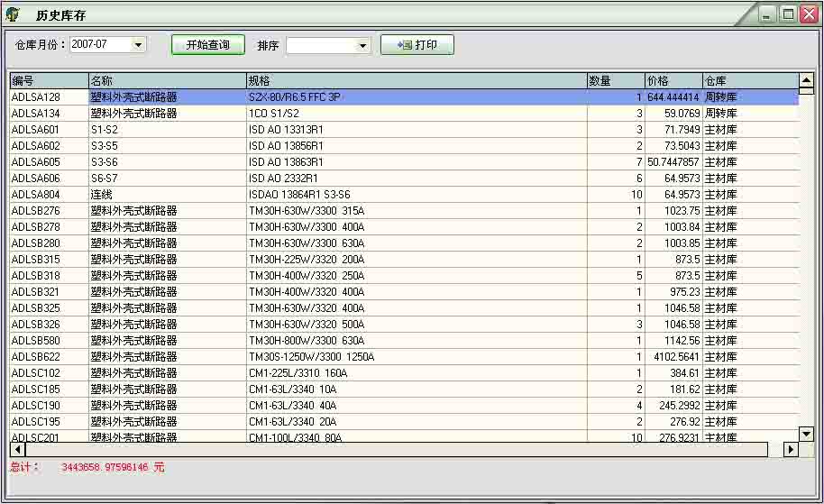The image size is (824, 504).
Task: Maximize the 历史库存 window
Action: (787, 14)
